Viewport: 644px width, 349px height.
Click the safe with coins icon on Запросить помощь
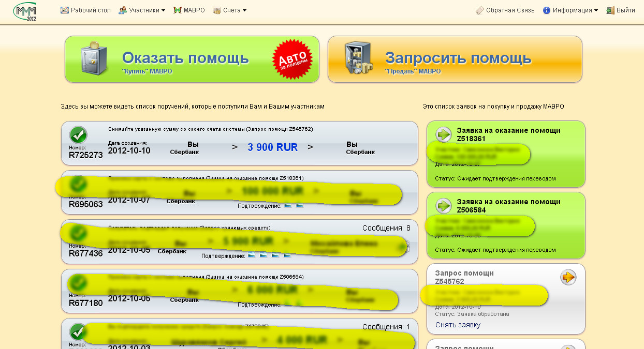(358, 58)
